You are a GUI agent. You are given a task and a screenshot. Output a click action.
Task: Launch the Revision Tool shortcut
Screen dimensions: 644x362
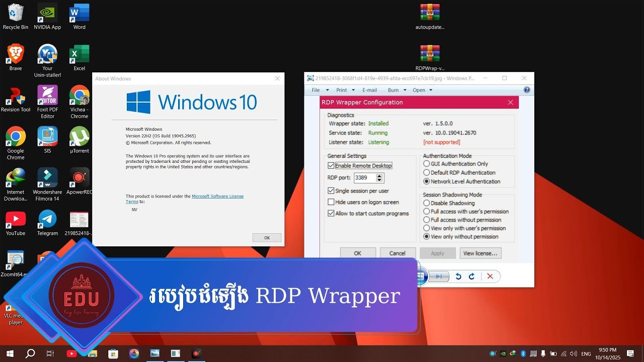point(16,99)
